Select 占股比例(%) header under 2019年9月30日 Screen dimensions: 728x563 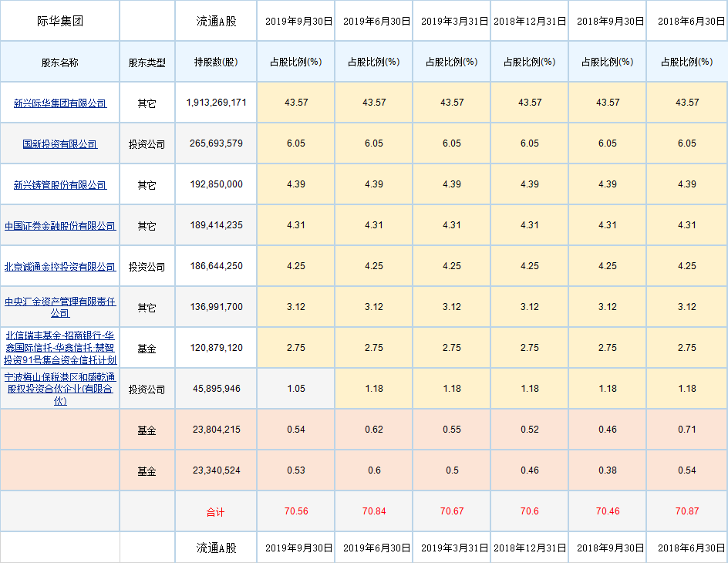[296, 62]
